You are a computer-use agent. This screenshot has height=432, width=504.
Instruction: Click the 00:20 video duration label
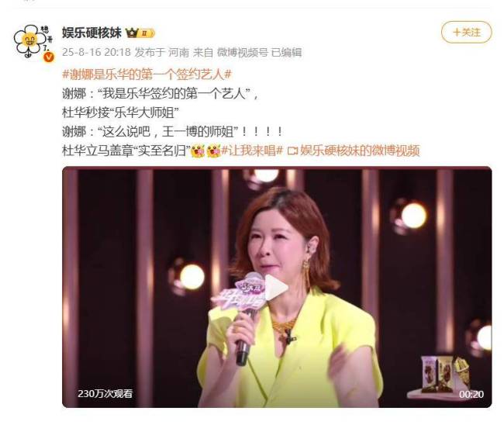[x=471, y=395]
